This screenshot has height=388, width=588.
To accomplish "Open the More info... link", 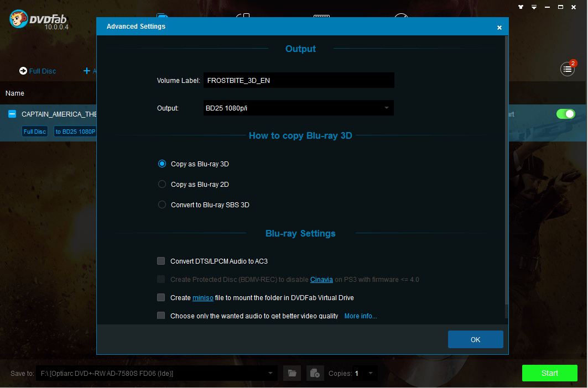I will point(361,316).
